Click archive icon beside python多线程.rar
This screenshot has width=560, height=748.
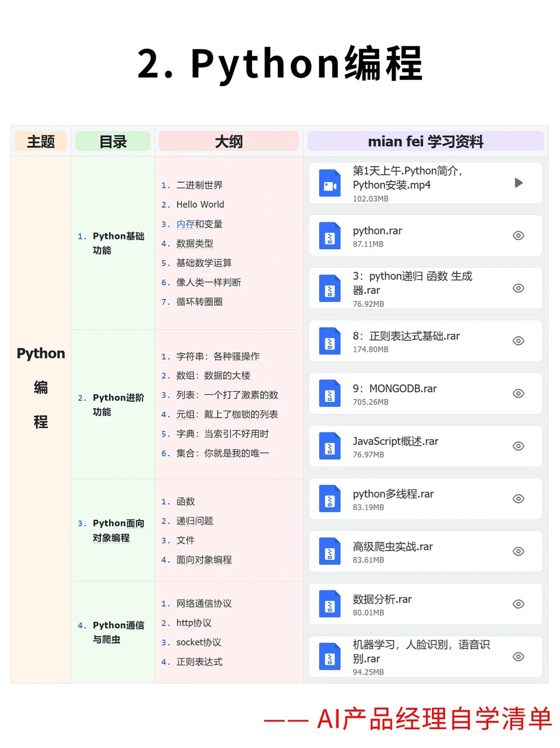point(330,499)
